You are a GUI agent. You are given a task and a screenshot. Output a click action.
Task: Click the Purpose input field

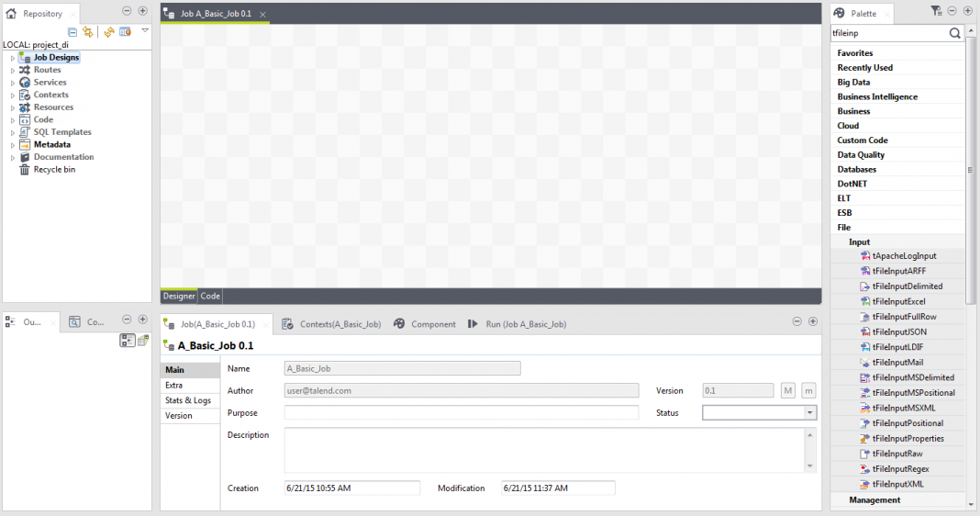coord(461,413)
